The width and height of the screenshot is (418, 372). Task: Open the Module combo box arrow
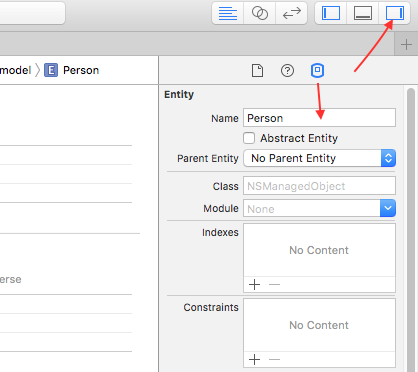point(388,208)
